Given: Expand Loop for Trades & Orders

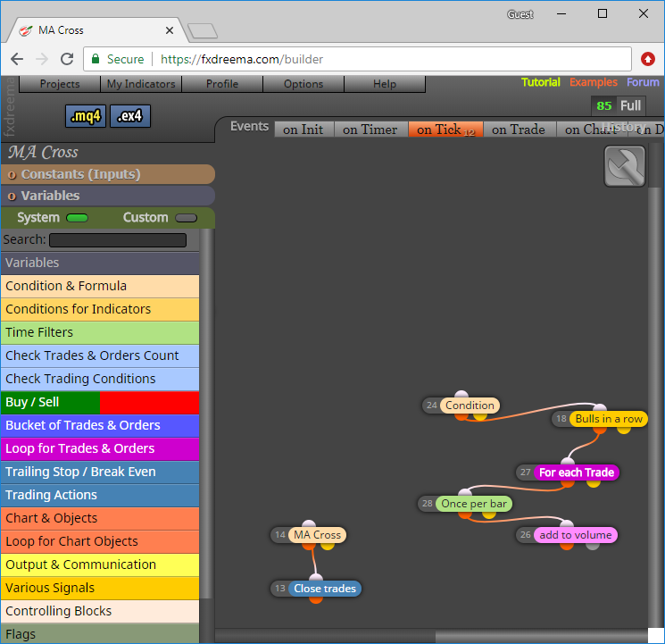Looking at the screenshot, I should (x=100, y=448).
